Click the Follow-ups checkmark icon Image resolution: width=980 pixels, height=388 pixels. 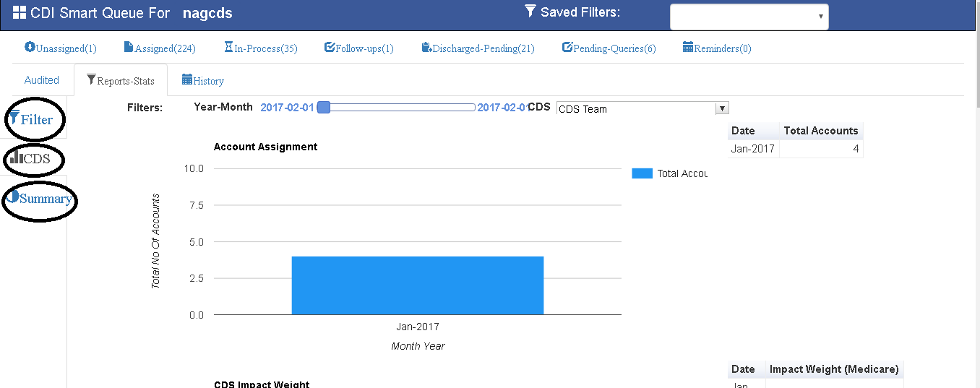coord(330,48)
